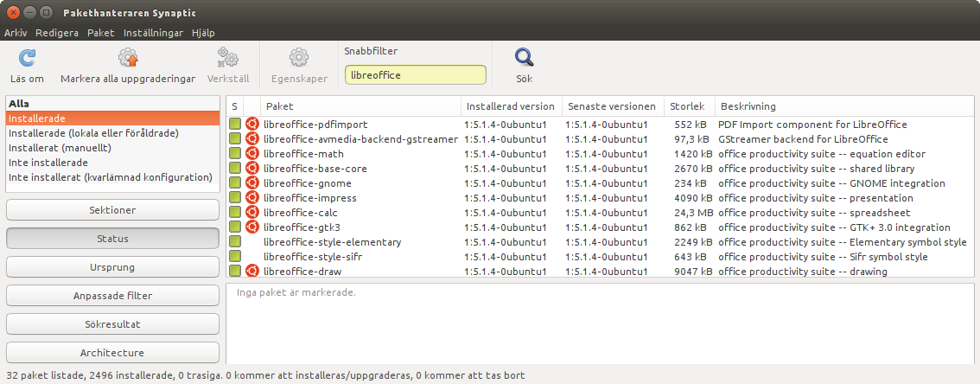Image resolution: width=980 pixels, height=384 pixels.
Task: Click the Status filter button
Action: [x=112, y=239]
